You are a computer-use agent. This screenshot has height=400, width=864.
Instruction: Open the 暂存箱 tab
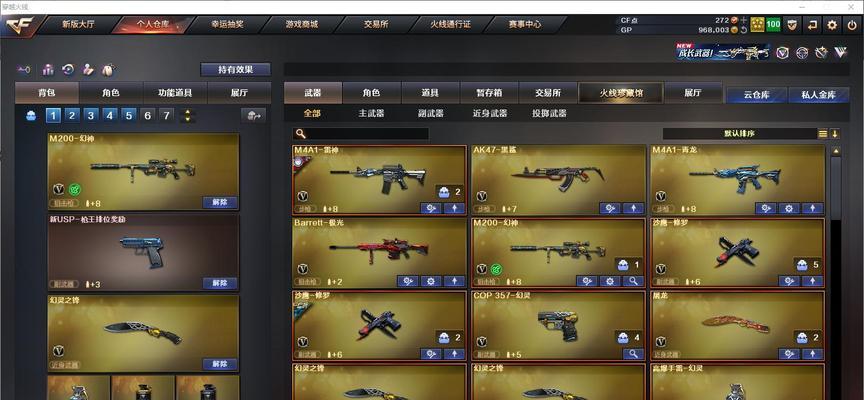pos(489,93)
